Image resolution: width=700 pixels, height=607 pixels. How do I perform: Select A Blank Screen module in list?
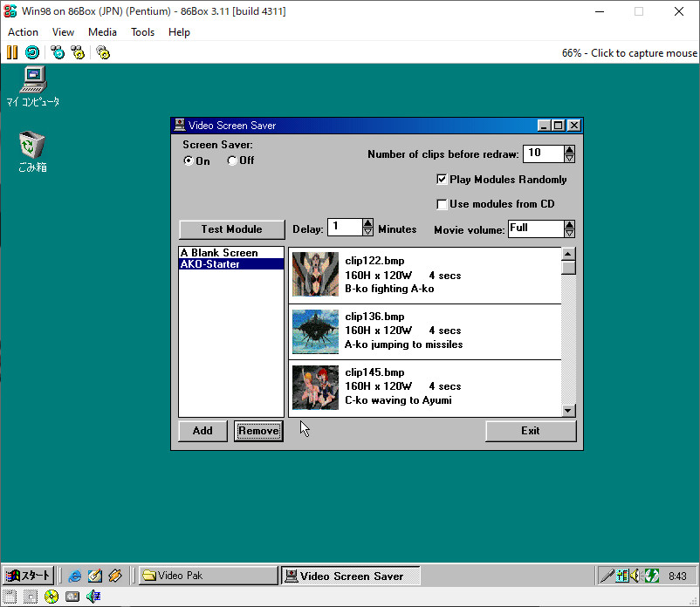tap(231, 253)
